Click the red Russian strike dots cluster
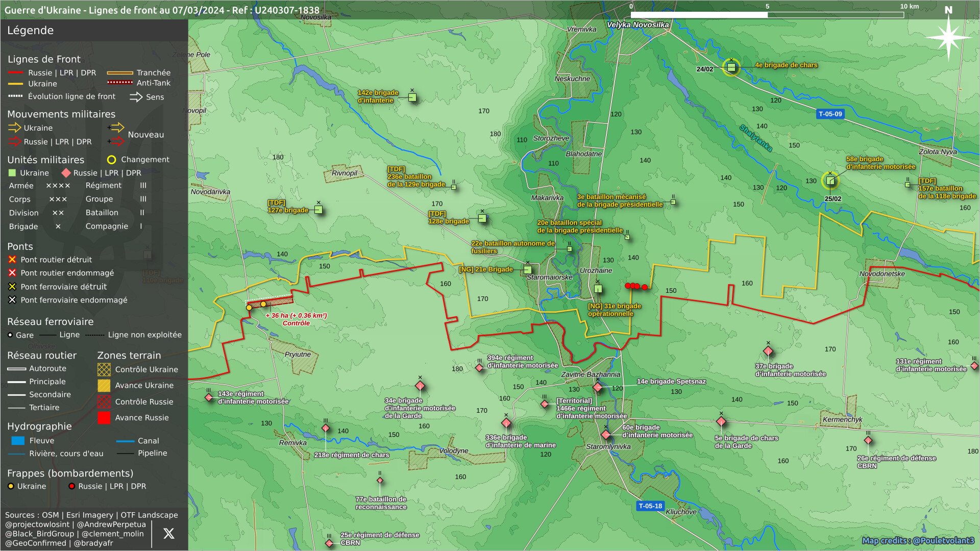The width and height of the screenshot is (980, 551). click(636, 286)
